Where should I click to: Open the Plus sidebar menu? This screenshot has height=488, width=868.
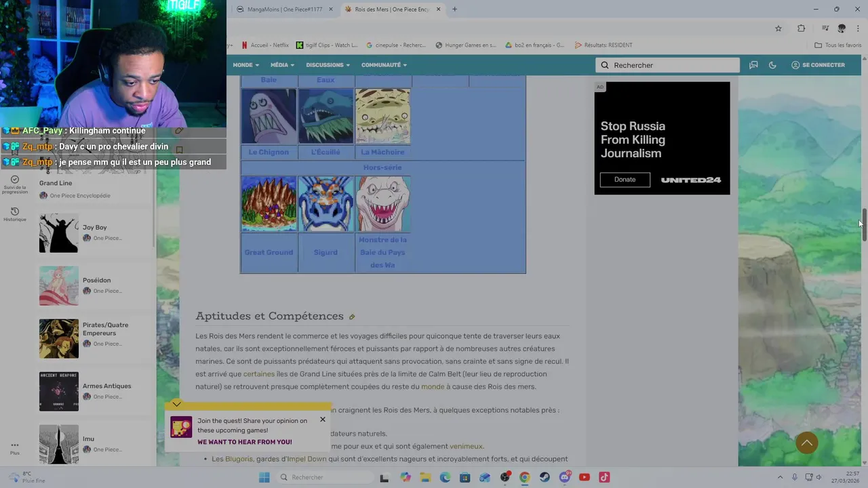coord(15,449)
